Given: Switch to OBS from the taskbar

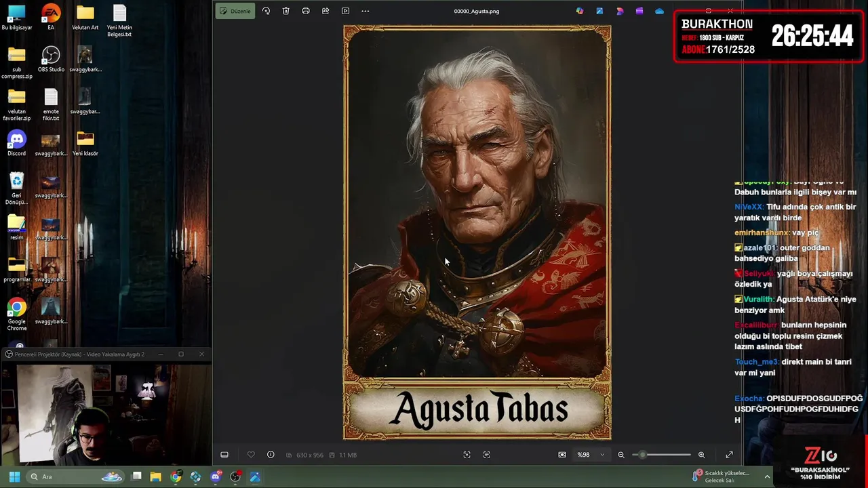Looking at the screenshot, I should click(235, 476).
